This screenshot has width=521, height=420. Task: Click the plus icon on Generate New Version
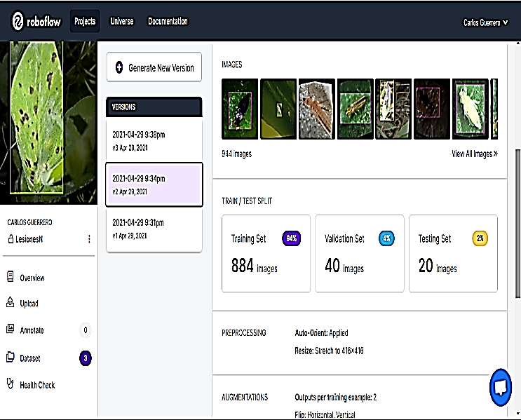[x=119, y=68]
